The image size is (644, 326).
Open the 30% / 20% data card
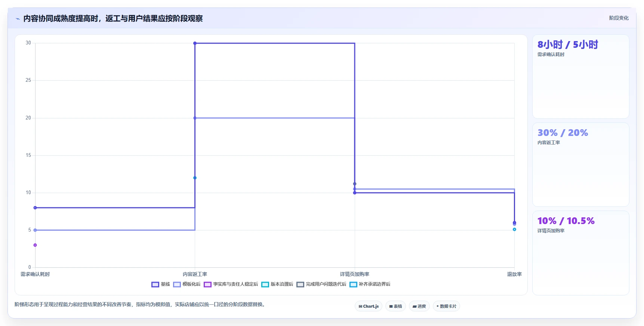click(580, 165)
